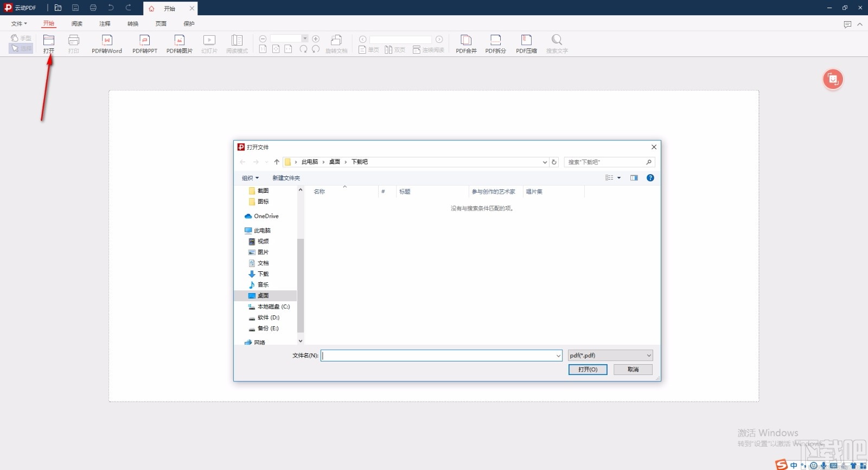Click the printer icon in title bar
Viewport: 868px width, 470px height.
tap(93, 8)
